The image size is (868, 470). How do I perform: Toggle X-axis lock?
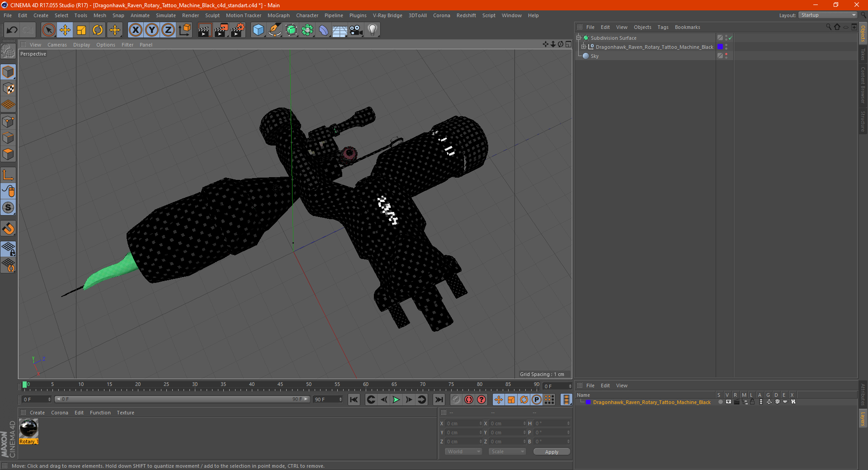coord(135,30)
